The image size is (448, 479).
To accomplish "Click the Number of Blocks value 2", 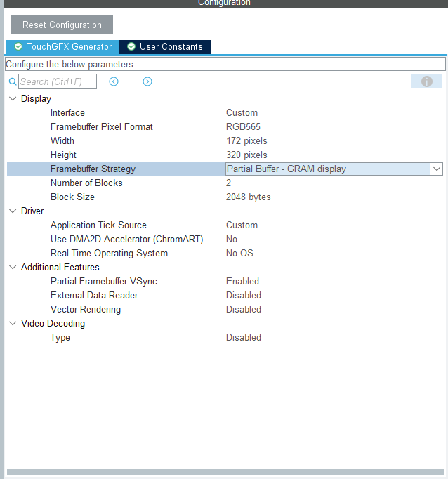I will pos(228,183).
